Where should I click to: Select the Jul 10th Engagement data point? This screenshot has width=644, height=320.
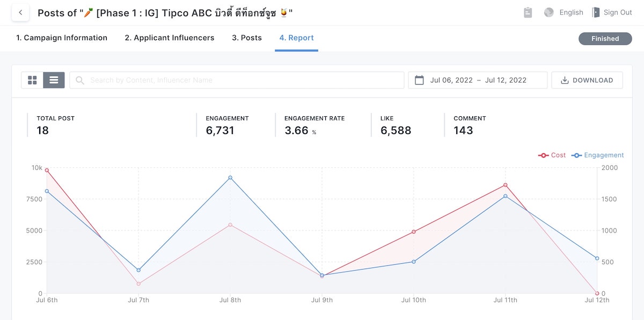click(x=413, y=262)
